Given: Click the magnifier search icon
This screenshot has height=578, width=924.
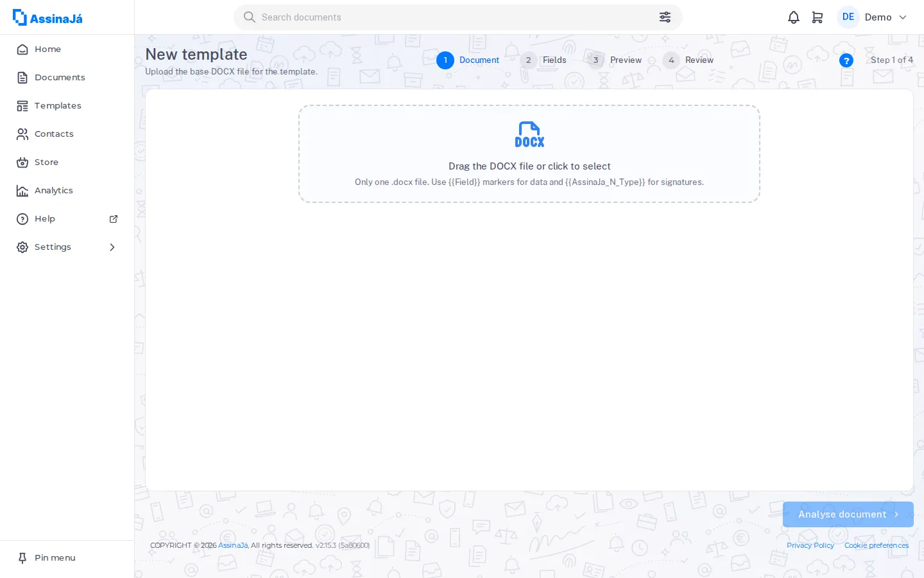Looking at the screenshot, I should point(250,17).
